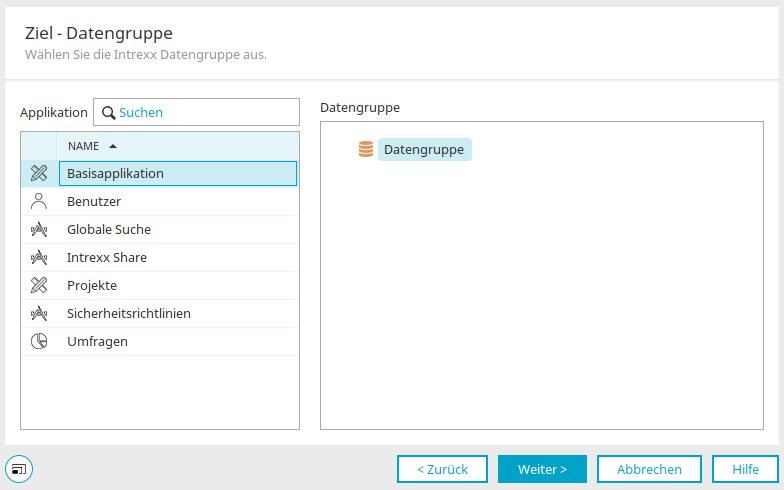
Task: Select Basisapplikation in the application list
Action: [x=178, y=174]
